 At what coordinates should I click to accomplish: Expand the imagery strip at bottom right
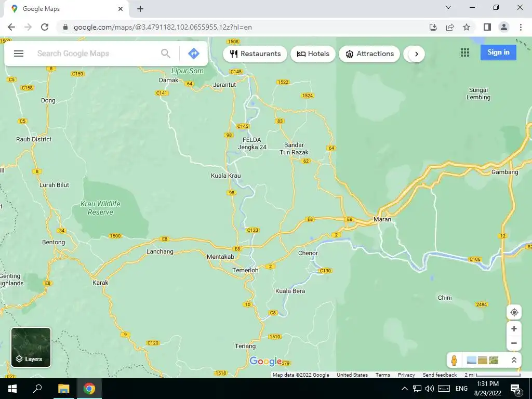pos(514,361)
